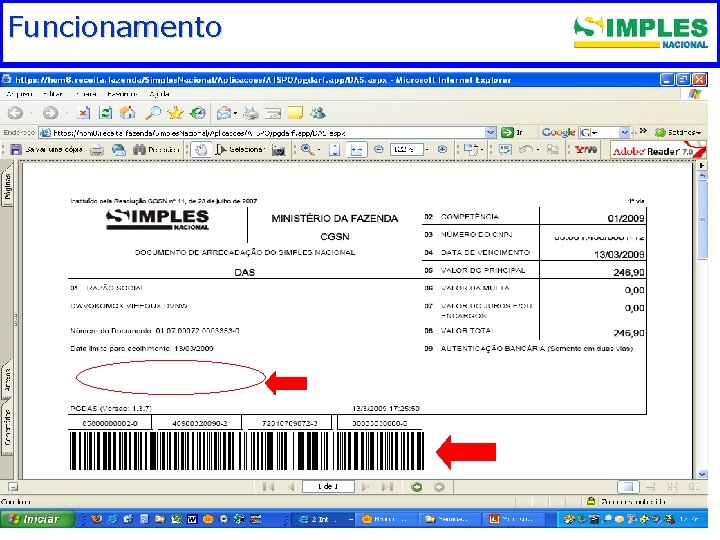Click Salvar uma cópia in Adobe Reader
The image size is (720, 540).
(x=47, y=149)
